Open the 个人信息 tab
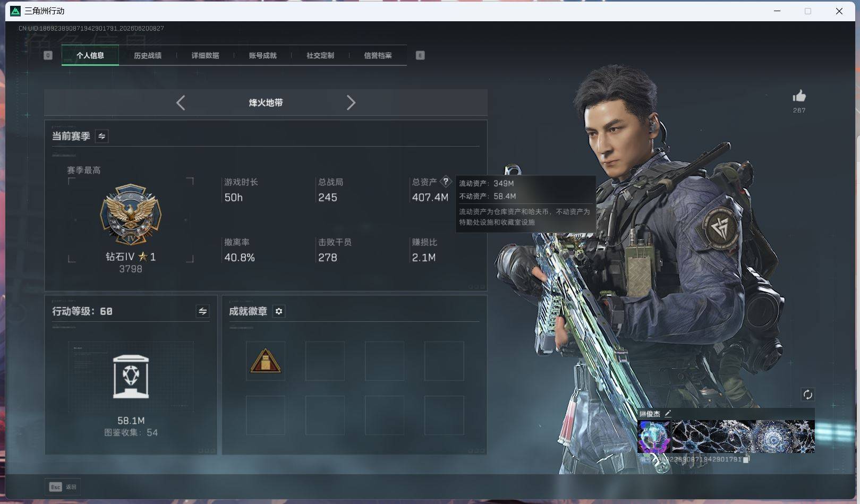The width and height of the screenshot is (860, 504). click(x=90, y=55)
